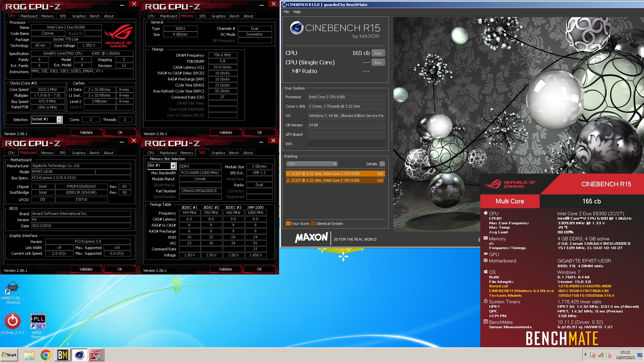Click the Cinebench R15 logo sphere
Image resolution: width=644 pixels, height=362 pixels.
click(297, 28)
